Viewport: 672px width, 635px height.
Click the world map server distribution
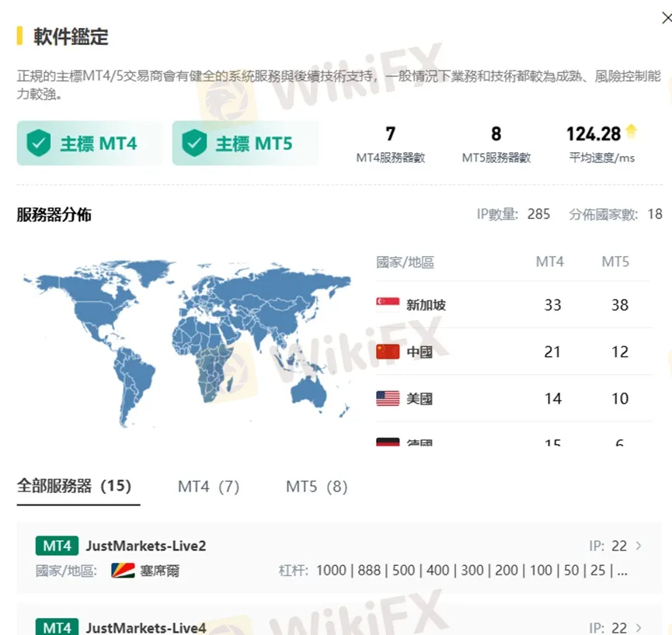click(x=187, y=343)
